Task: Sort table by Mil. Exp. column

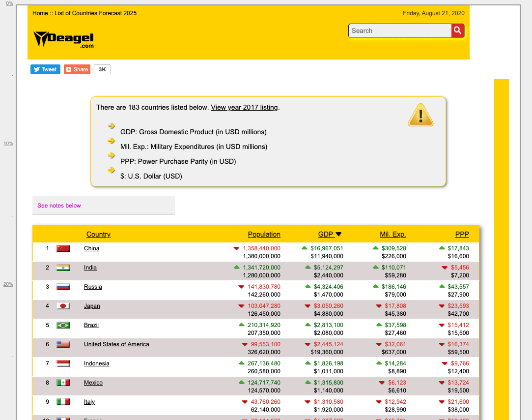Action: (x=393, y=234)
